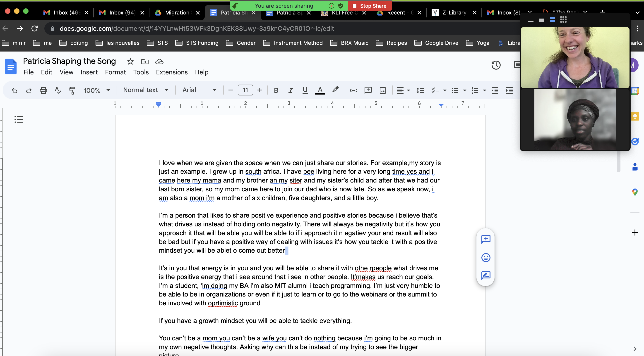This screenshot has height=356, width=644.
Task: Open the Arial font dropdown
Action: [x=199, y=90]
